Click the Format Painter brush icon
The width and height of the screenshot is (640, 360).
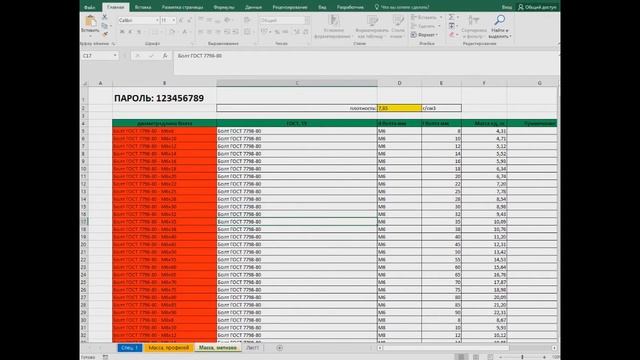pos(105,34)
